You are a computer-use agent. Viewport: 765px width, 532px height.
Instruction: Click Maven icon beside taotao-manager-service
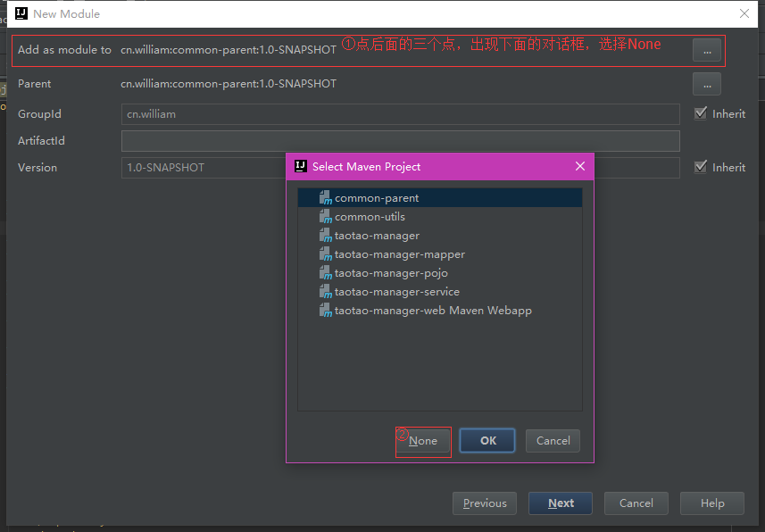click(326, 292)
